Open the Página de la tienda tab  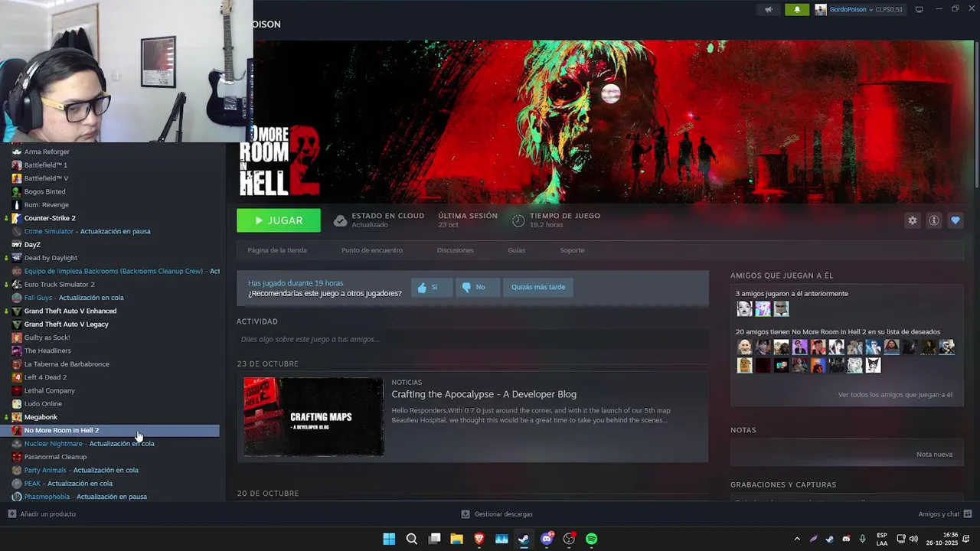[277, 250]
